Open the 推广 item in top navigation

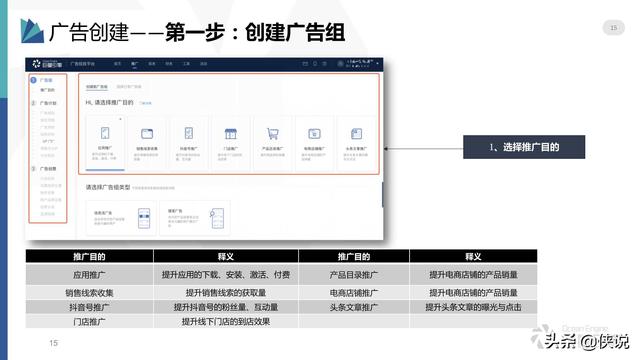pos(134,64)
